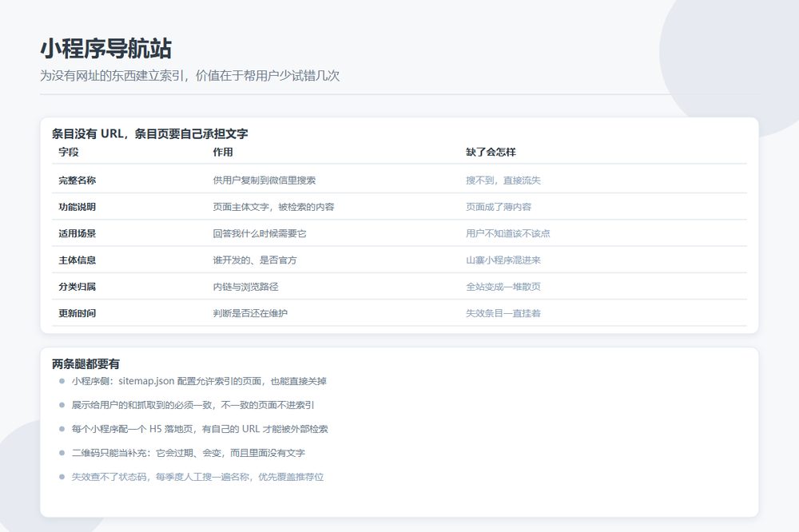Click the bullet about sitemap.json 配置
This screenshot has width=799, height=532.
point(199,381)
